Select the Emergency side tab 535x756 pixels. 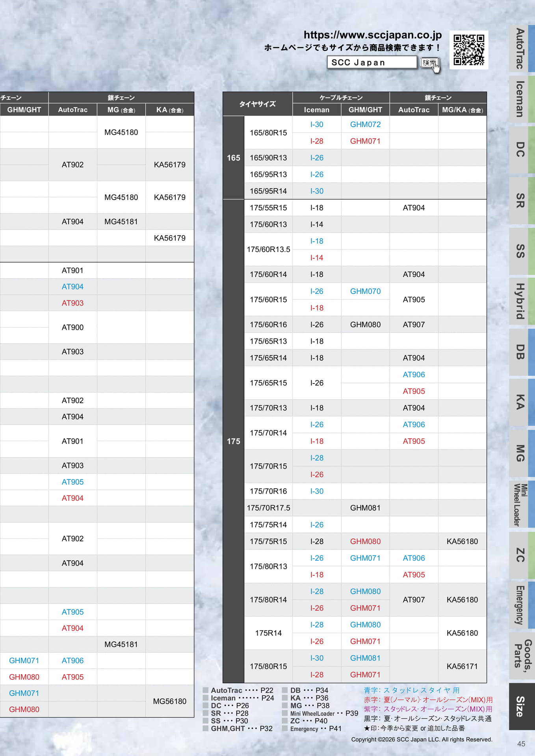(522, 606)
